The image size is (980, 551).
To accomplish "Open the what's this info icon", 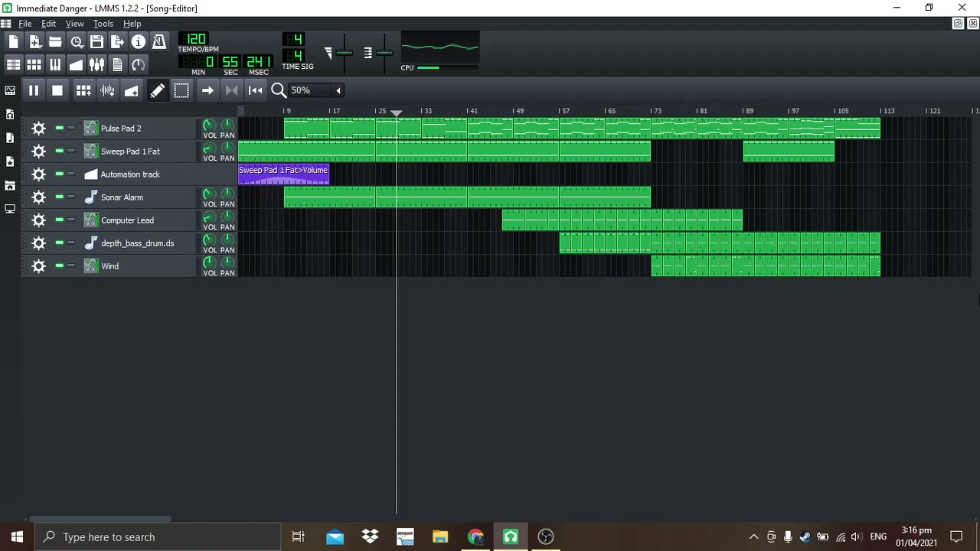I will 138,42.
